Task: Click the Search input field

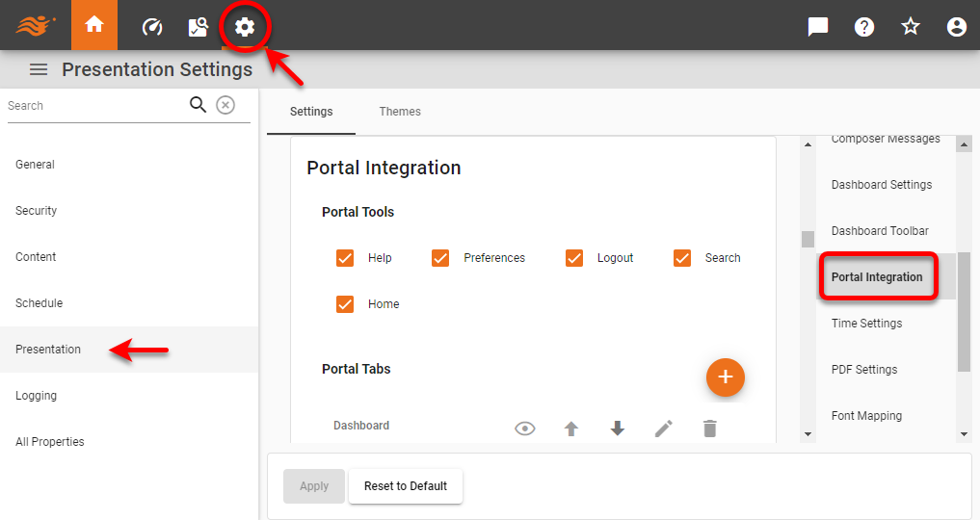Action: pos(94,106)
